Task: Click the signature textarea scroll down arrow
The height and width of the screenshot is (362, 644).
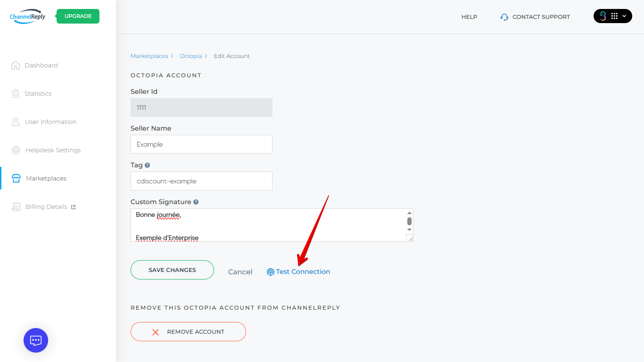Action: (410, 230)
